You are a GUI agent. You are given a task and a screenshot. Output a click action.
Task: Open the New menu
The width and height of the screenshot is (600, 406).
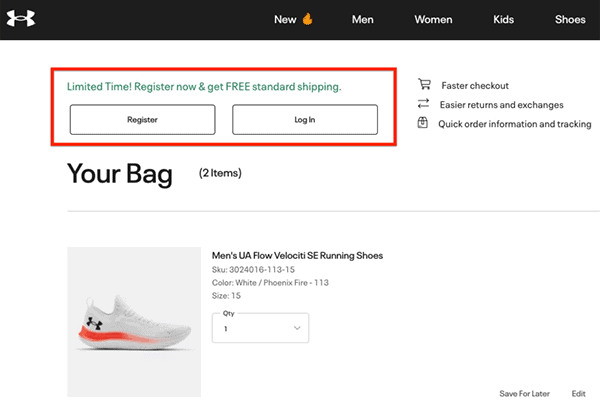pos(285,20)
